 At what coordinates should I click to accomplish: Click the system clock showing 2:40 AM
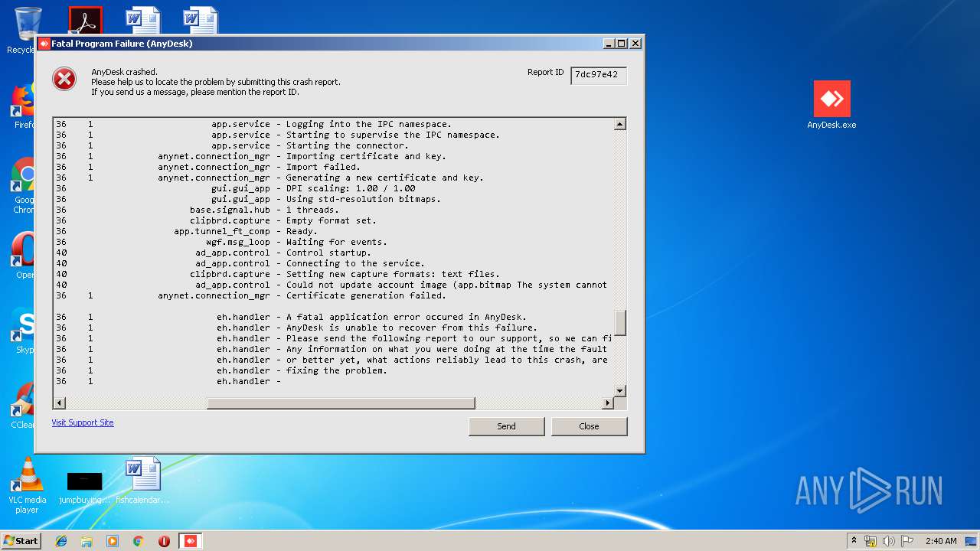(x=940, y=541)
